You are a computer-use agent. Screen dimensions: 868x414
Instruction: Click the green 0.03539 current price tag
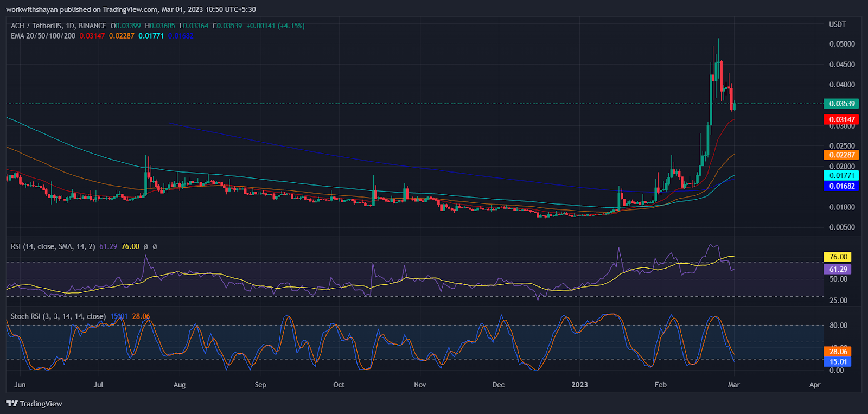click(x=841, y=104)
